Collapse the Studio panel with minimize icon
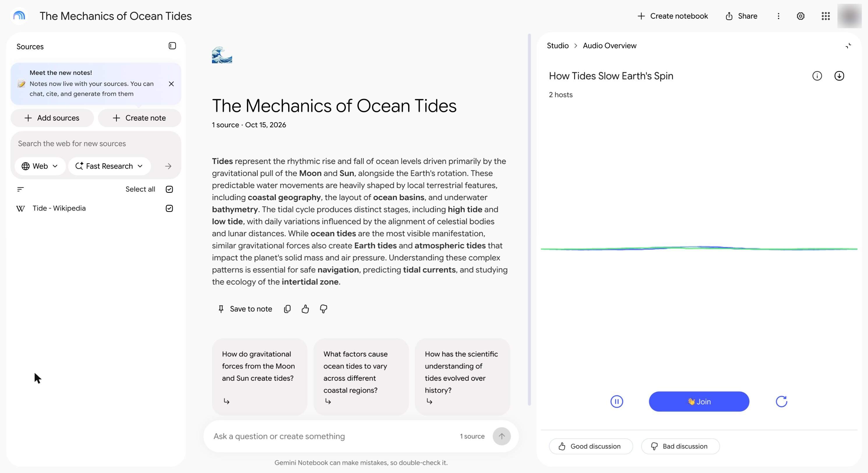The width and height of the screenshot is (868, 473). [x=848, y=46]
